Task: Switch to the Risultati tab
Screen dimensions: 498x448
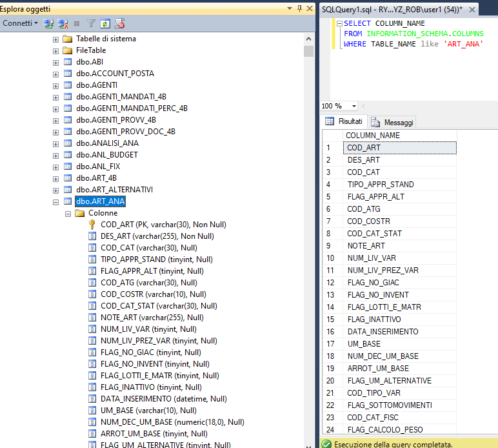Action: pyautogui.click(x=344, y=121)
